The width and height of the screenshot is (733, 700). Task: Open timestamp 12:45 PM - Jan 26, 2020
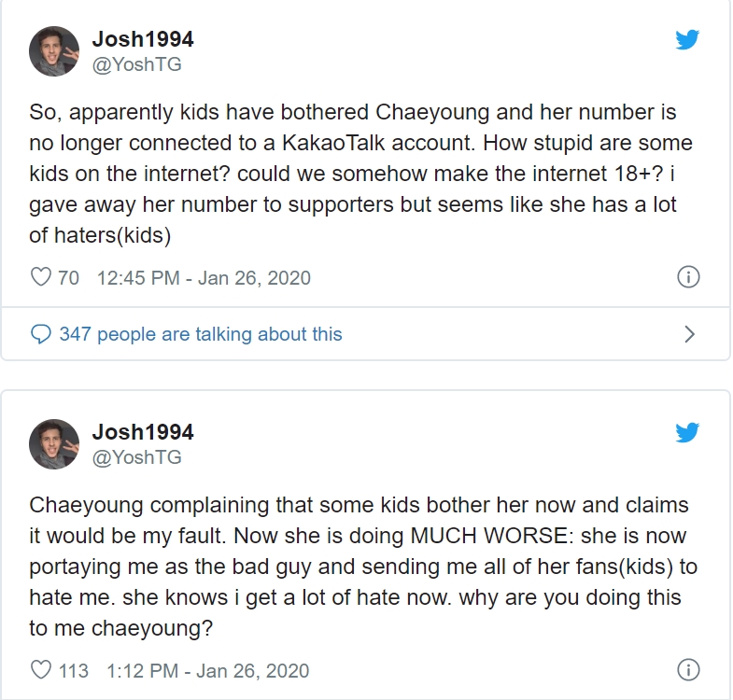[204, 278]
